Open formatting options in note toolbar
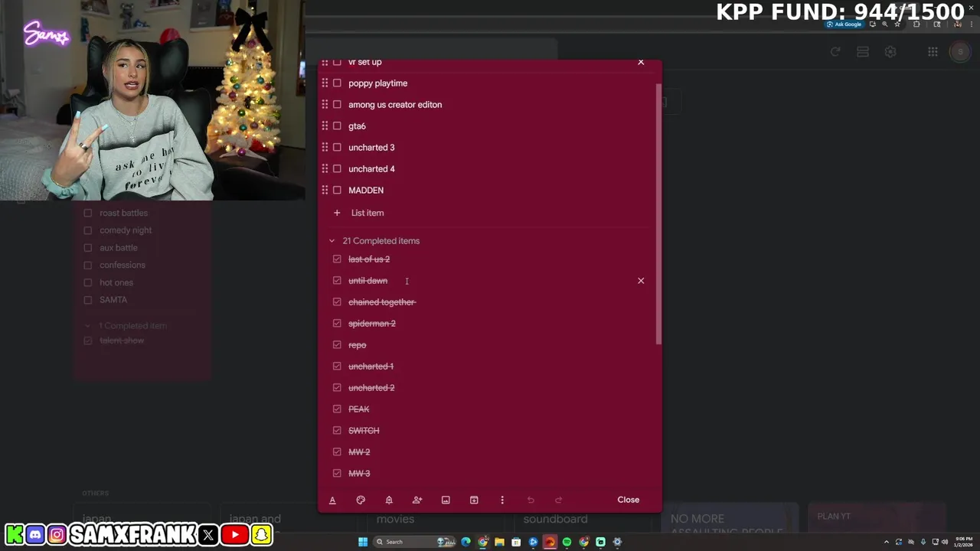 [x=332, y=500]
